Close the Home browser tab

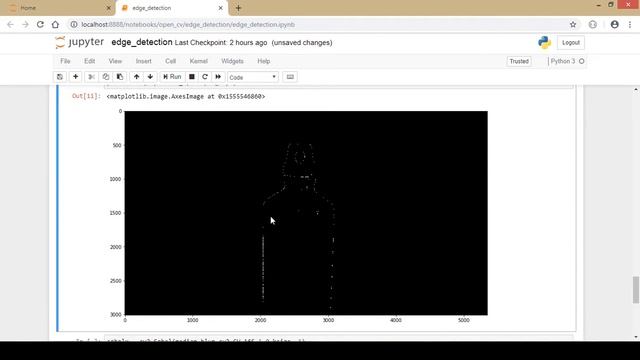[109, 8]
